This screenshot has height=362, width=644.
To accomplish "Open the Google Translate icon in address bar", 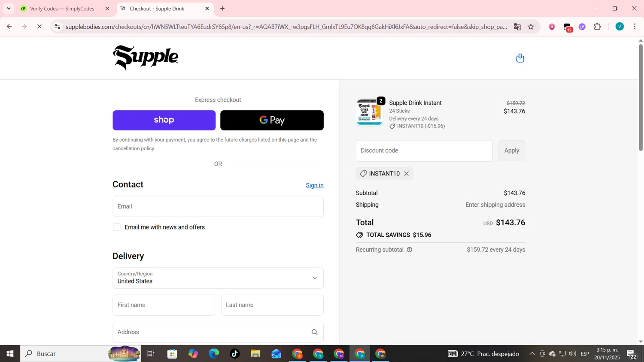I will pos(517,27).
